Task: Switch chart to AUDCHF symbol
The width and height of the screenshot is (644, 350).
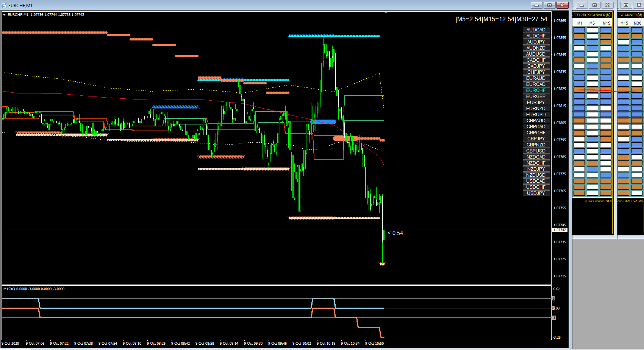Action: point(536,36)
